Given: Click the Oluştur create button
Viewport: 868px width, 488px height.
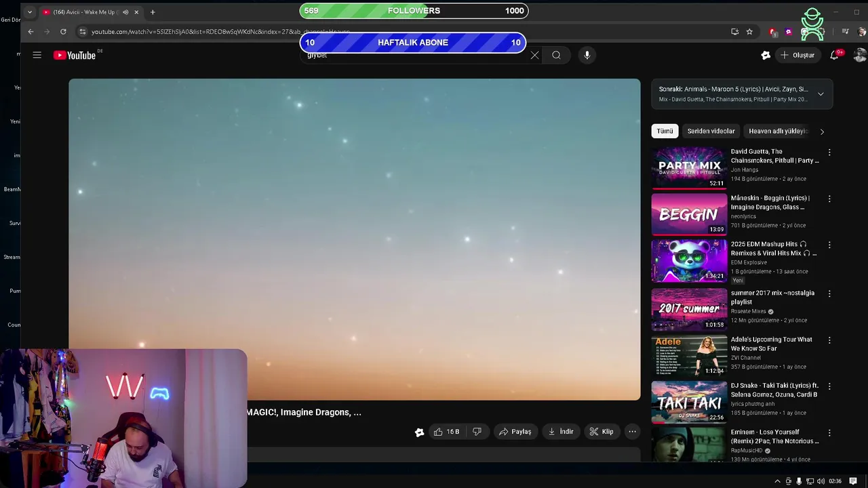Looking at the screenshot, I should [x=797, y=55].
